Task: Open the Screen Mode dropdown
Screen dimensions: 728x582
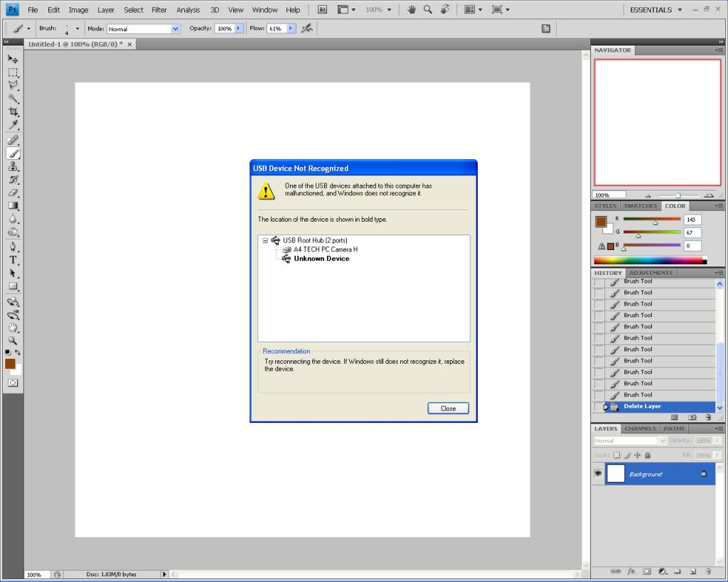Action: click(500, 9)
